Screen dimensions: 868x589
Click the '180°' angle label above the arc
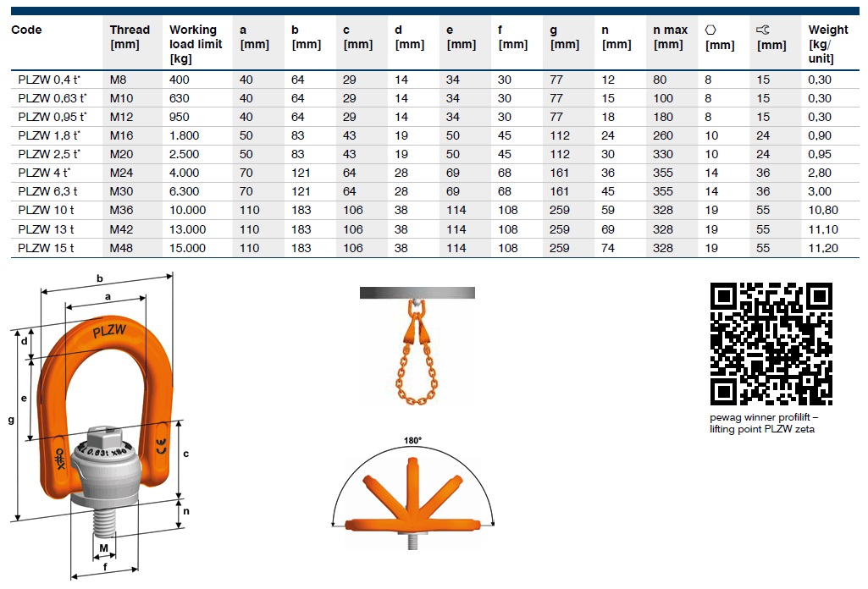[x=413, y=440]
